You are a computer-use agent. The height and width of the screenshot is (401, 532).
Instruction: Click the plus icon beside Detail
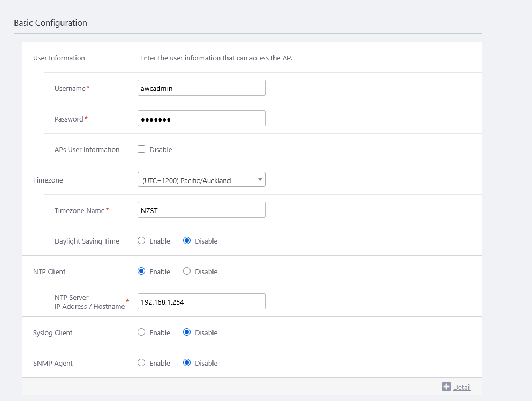(446, 387)
